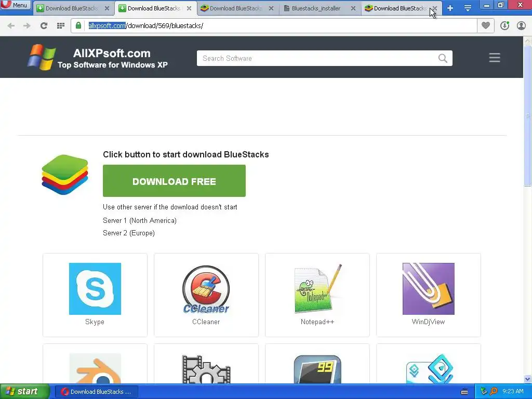This screenshot has height=399, width=532.
Task: Open a new tab with plus button
Action: tap(450, 8)
